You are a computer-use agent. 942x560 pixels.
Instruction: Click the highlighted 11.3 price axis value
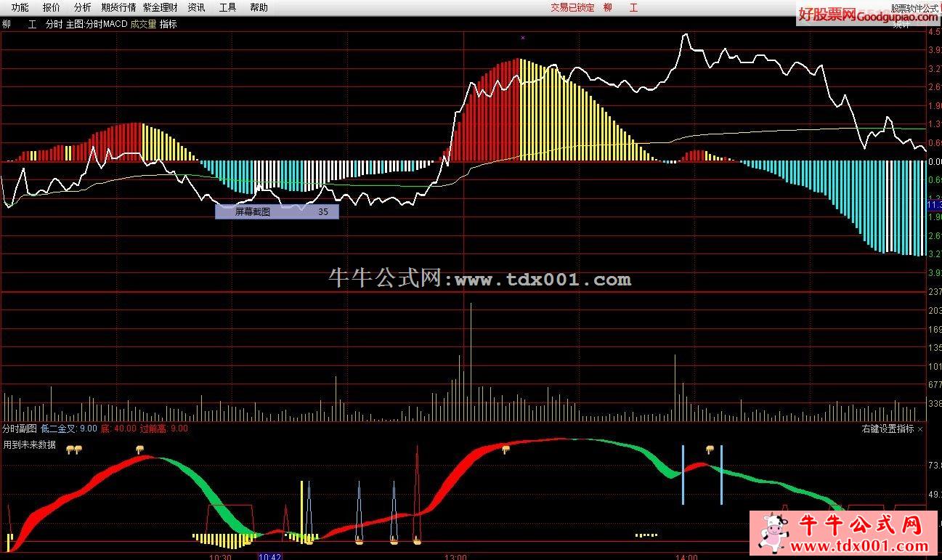pyautogui.click(x=934, y=206)
